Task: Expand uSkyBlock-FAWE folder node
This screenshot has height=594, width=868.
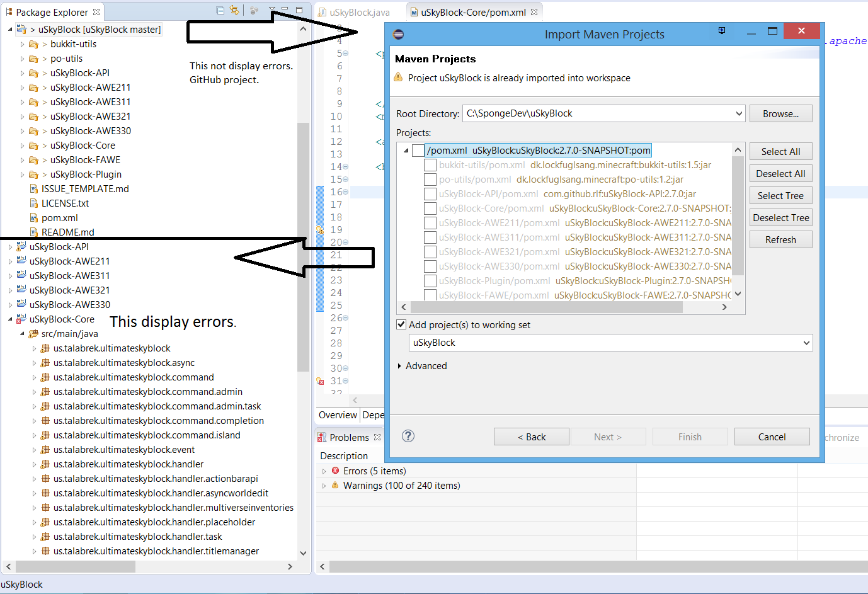Action: coord(22,160)
